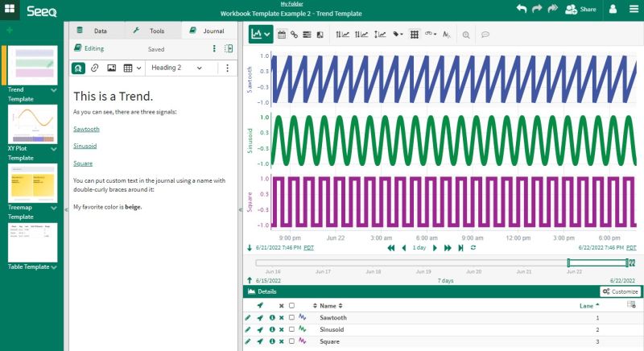Click the 1 day display range duration
This screenshot has width=644, height=351.
(419, 248)
